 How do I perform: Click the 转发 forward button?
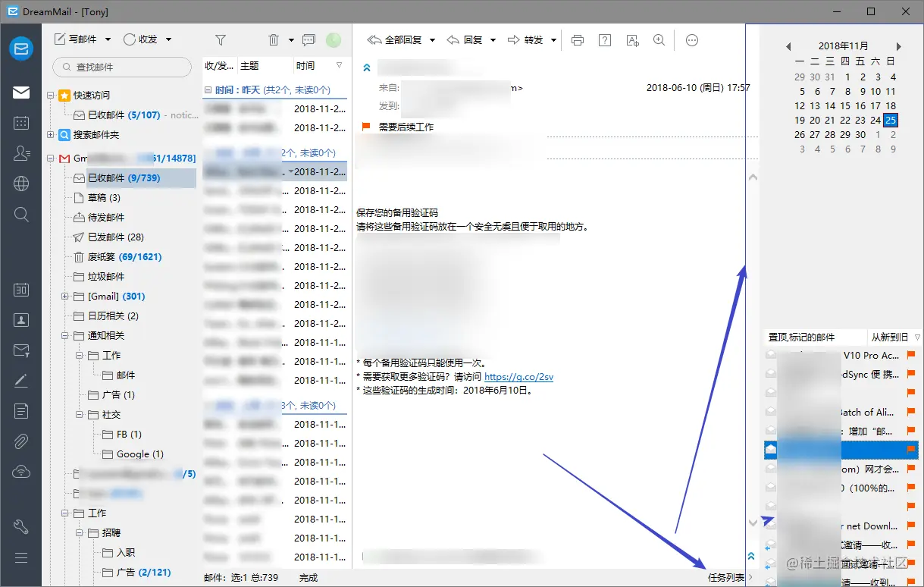coord(525,40)
